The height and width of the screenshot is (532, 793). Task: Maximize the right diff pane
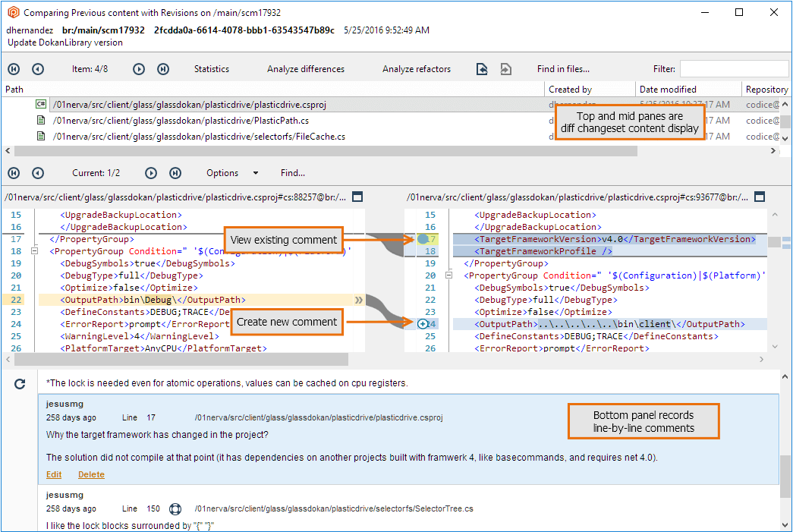click(x=759, y=197)
